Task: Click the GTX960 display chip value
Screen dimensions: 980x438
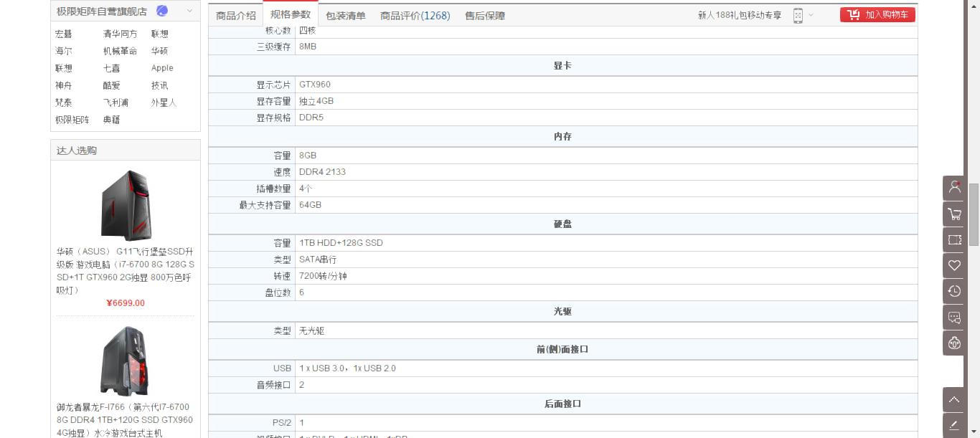Action: coord(315,85)
